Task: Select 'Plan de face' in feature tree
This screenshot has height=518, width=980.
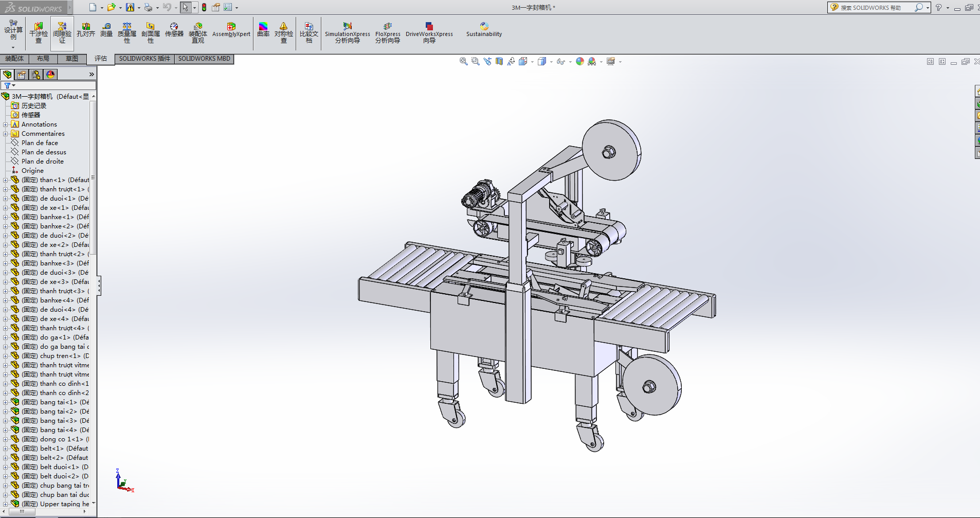Action: click(x=40, y=143)
